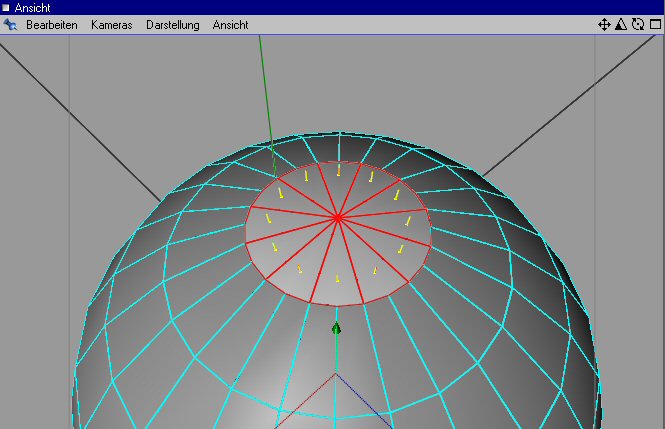Open the Bearbeiten menu

click(51, 24)
